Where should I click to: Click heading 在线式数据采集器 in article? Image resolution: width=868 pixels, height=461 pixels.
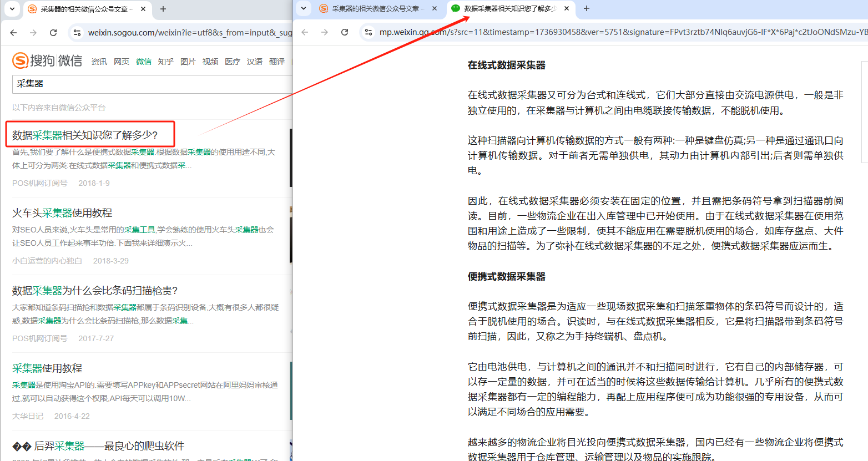[x=507, y=65]
